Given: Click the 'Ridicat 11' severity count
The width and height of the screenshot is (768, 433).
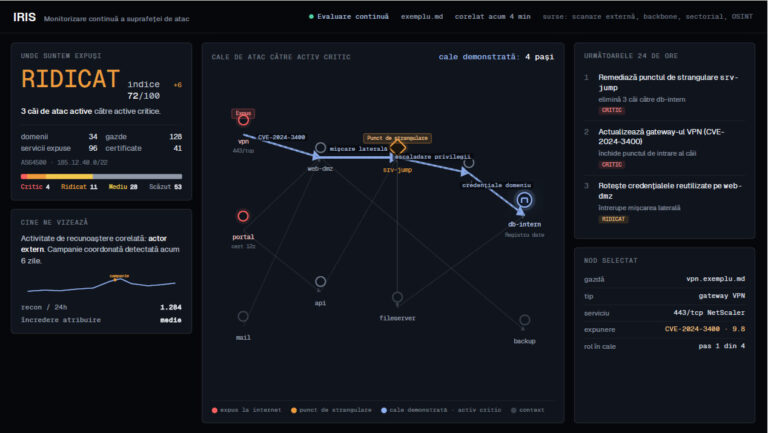Looking at the screenshot, I should click(x=79, y=187).
